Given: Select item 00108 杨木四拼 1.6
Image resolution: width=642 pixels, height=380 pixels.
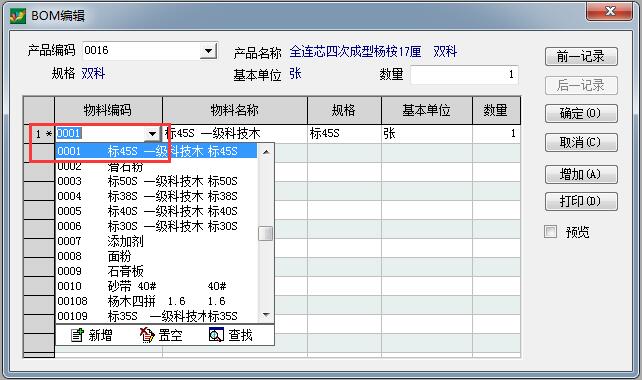Looking at the screenshot, I should click(156, 301).
